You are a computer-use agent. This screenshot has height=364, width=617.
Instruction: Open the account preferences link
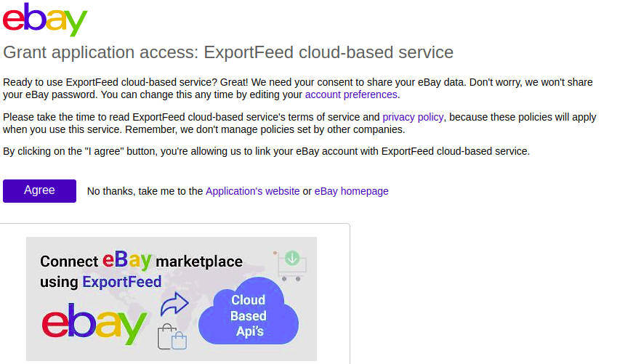351,94
